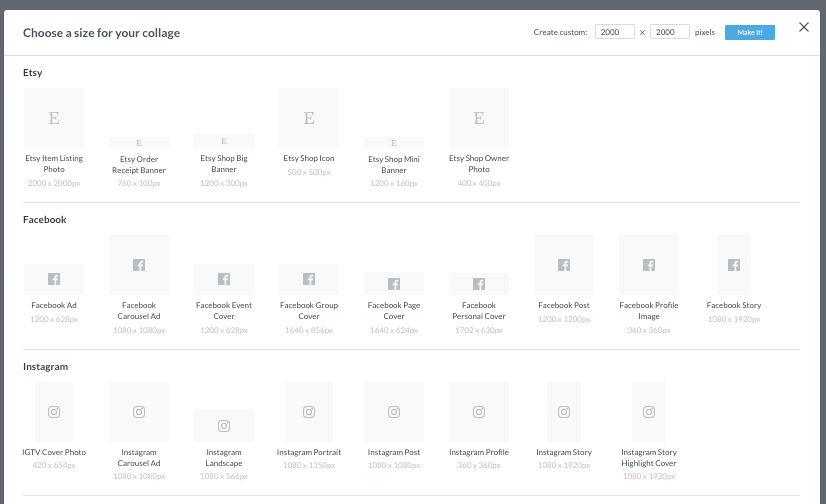Click the custom height input field
The height and width of the screenshot is (504, 826).
[670, 32]
